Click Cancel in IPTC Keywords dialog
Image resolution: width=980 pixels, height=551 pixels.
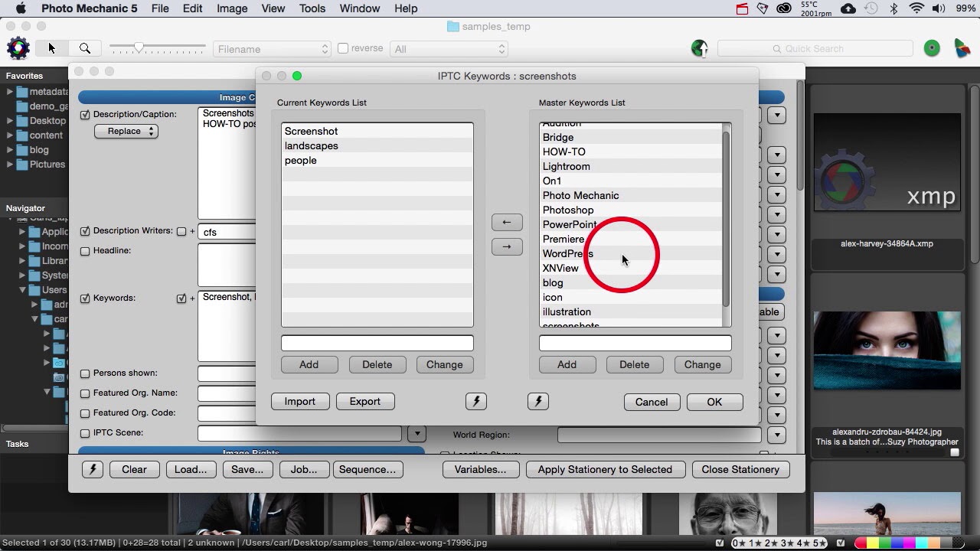652,402
